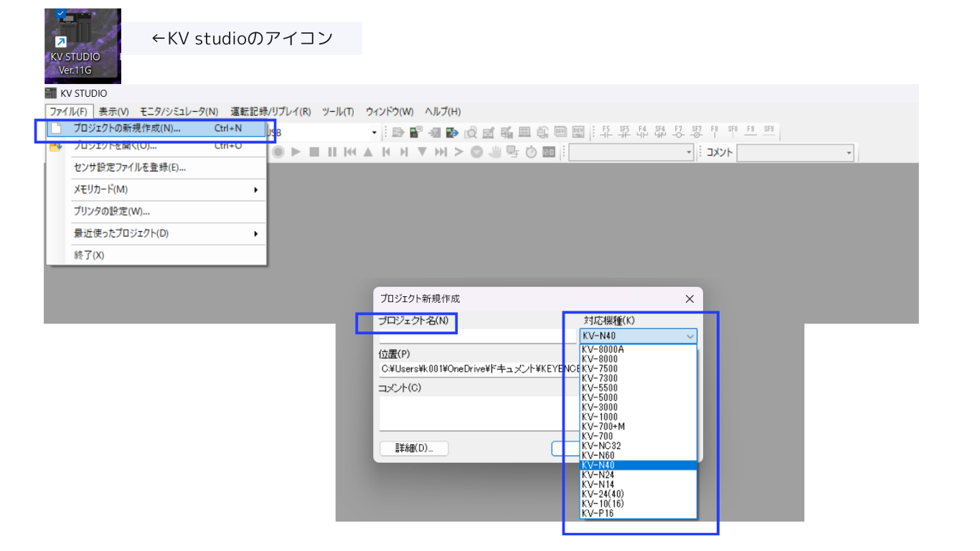Insert an F4 OR normally-open contact
Viewport: 980px width, 551px height.
(x=642, y=132)
